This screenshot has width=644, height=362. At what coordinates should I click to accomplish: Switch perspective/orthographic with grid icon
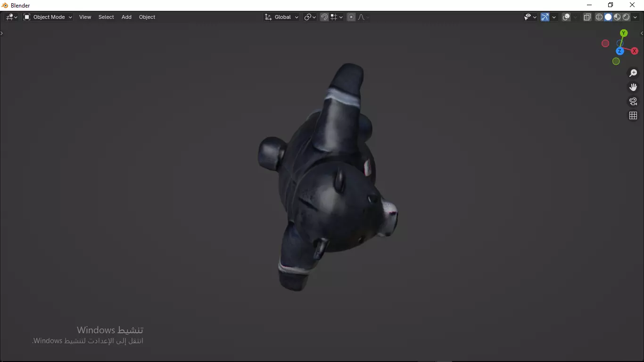633,115
